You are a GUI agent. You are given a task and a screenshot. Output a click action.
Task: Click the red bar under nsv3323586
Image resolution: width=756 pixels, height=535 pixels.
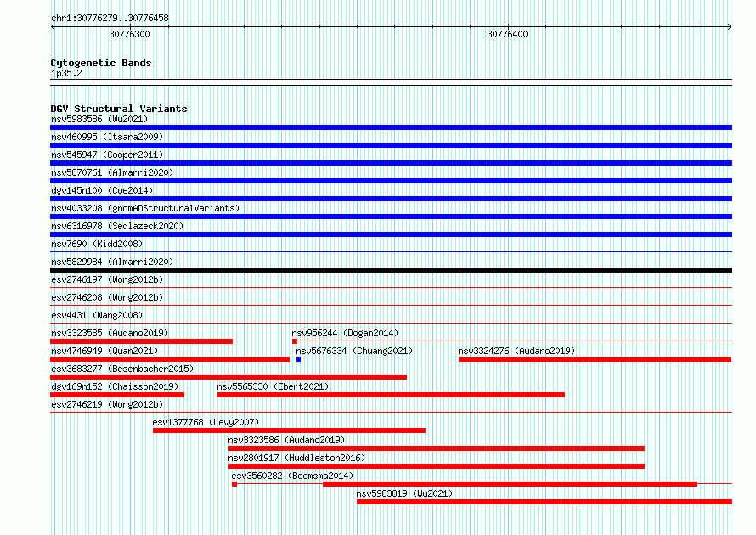coord(437,448)
